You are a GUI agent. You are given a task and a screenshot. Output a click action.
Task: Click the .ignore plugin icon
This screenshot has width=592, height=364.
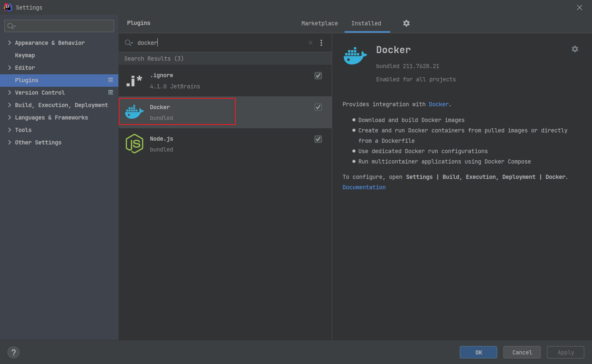pos(134,81)
